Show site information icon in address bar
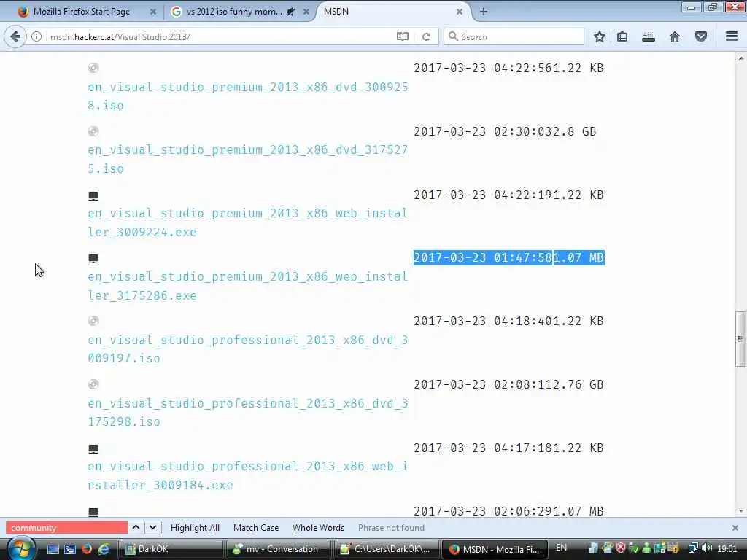This screenshot has width=747, height=560. coord(36,36)
